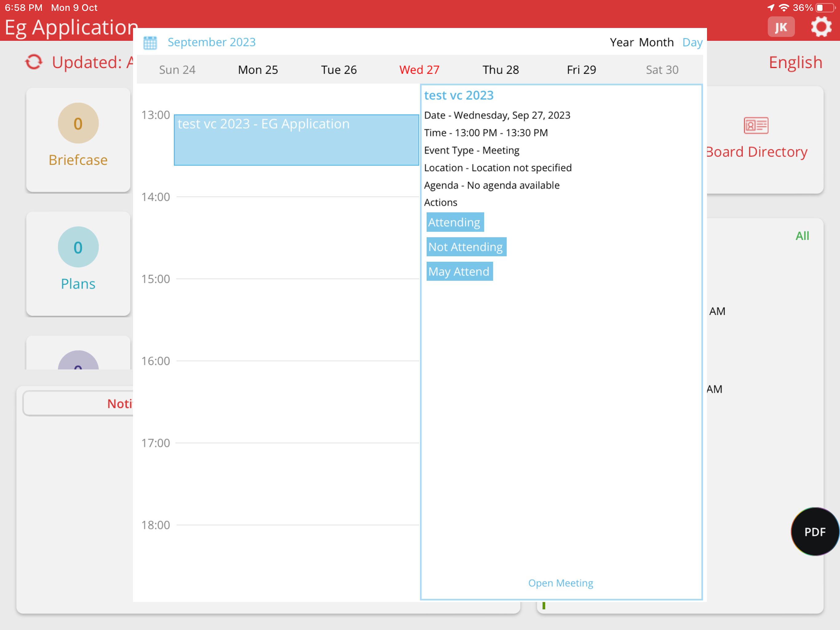Viewport: 840px width, 630px height.
Task: Select Thu 28 in the week header
Action: point(501,70)
